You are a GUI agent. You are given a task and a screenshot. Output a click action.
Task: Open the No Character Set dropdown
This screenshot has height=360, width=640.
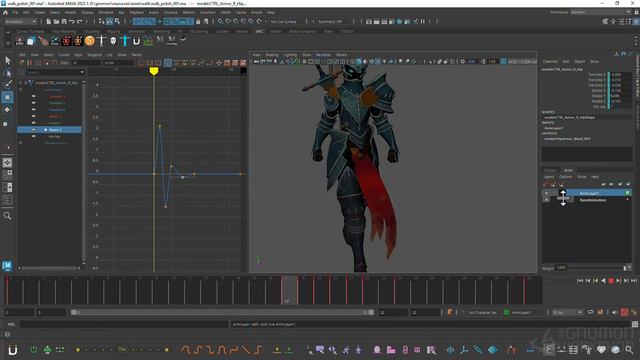[x=482, y=312]
